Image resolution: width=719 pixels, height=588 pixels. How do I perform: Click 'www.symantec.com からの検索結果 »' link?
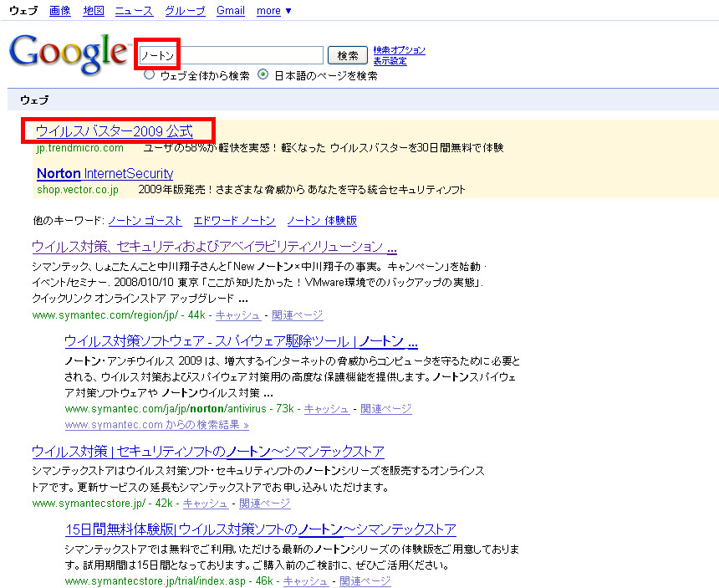[x=157, y=425]
